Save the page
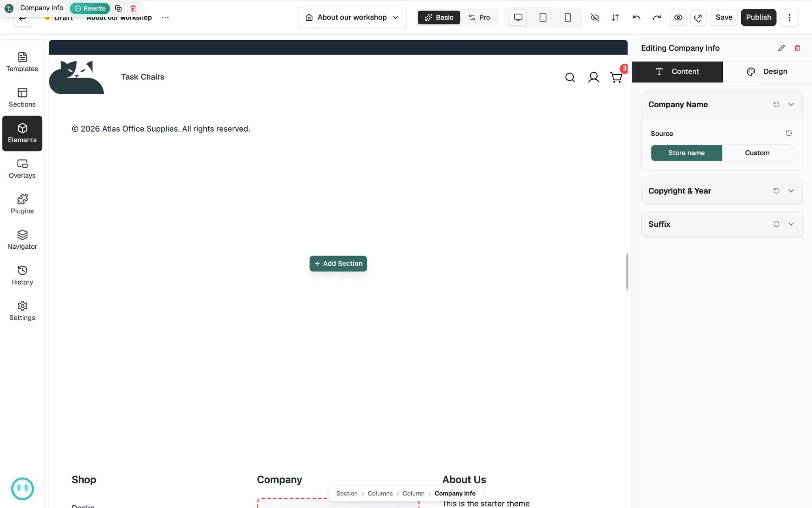Image resolution: width=812 pixels, height=508 pixels. coord(724,17)
